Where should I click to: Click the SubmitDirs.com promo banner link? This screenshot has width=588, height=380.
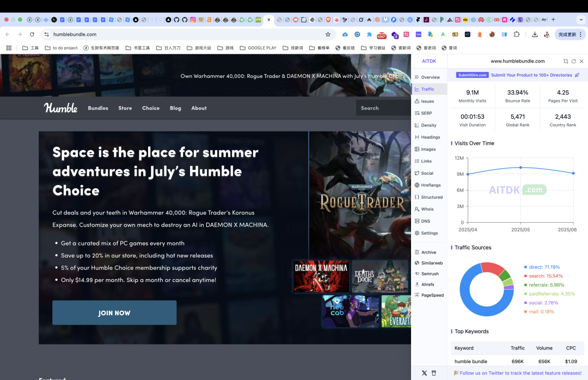point(518,75)
